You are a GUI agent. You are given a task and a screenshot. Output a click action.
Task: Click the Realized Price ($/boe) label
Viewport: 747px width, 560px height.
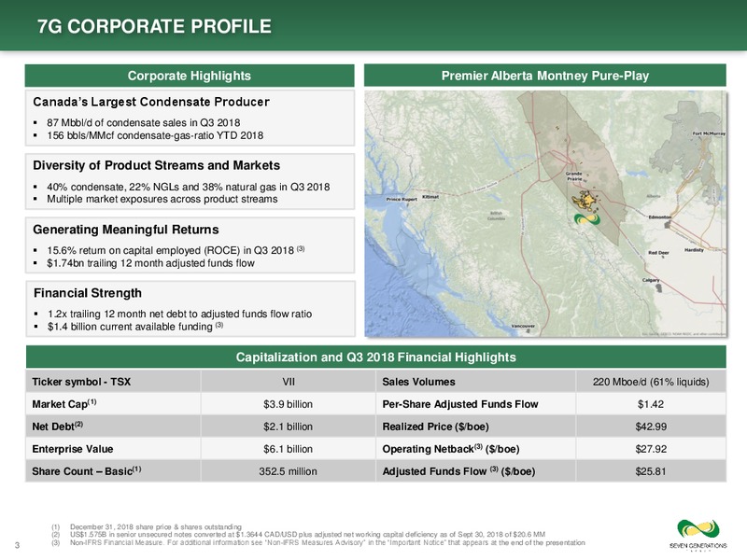pyautogui.click(x=435, y=427)
